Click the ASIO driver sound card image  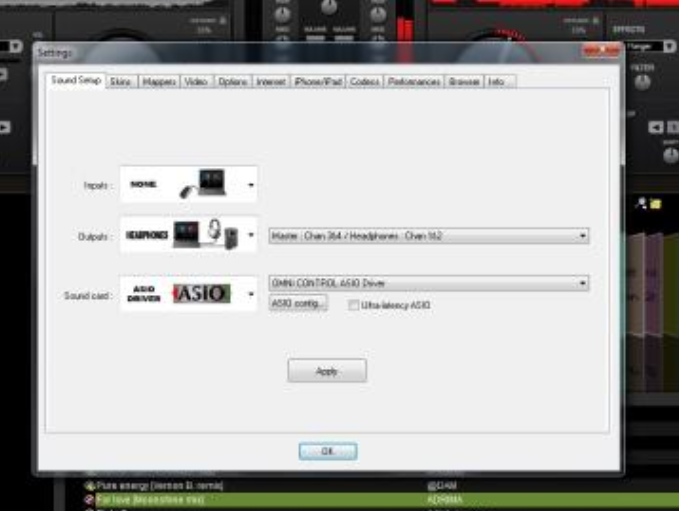tap(188, 294)
